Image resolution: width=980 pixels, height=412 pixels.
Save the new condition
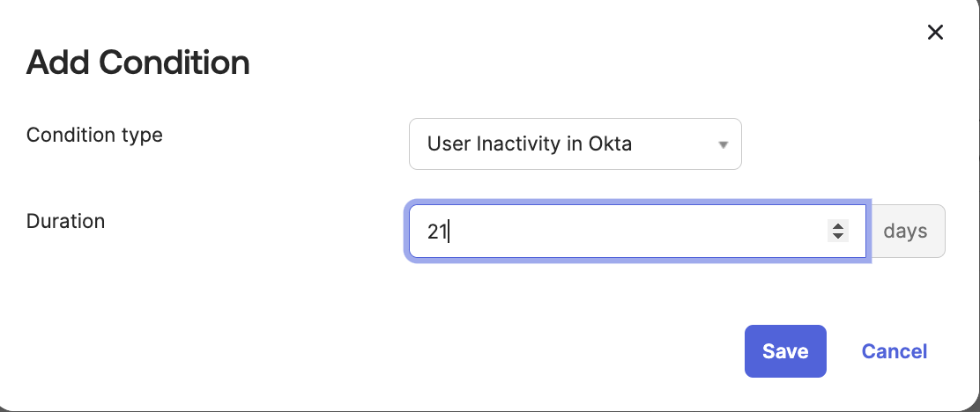(784, 351)
